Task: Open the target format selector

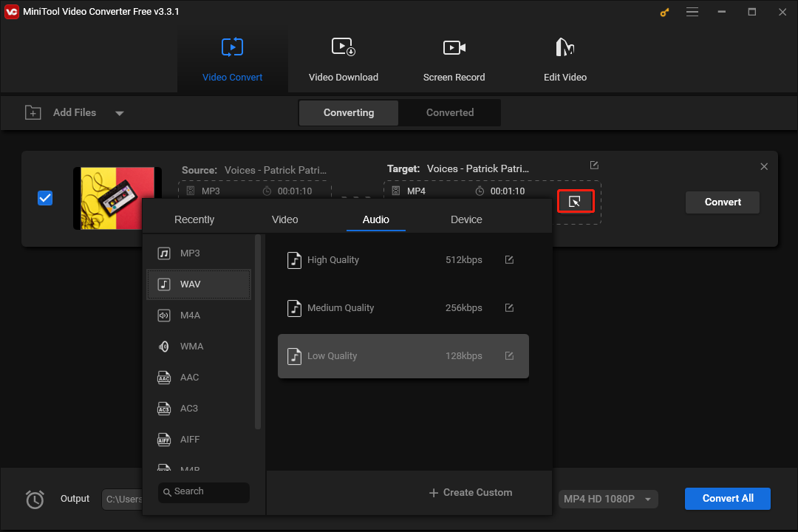Action: (x=576, y=200)
